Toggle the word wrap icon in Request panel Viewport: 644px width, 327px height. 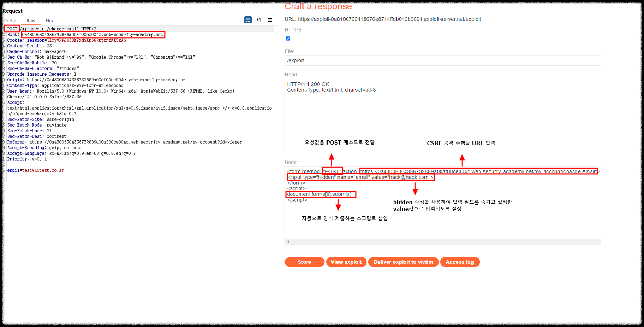(x=248, y=20)
